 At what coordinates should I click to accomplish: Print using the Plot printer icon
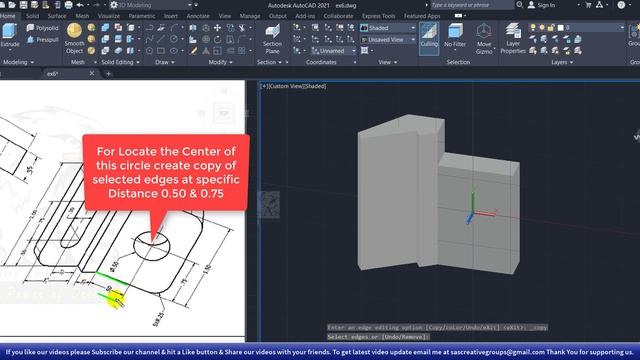[x=68, y=5]
